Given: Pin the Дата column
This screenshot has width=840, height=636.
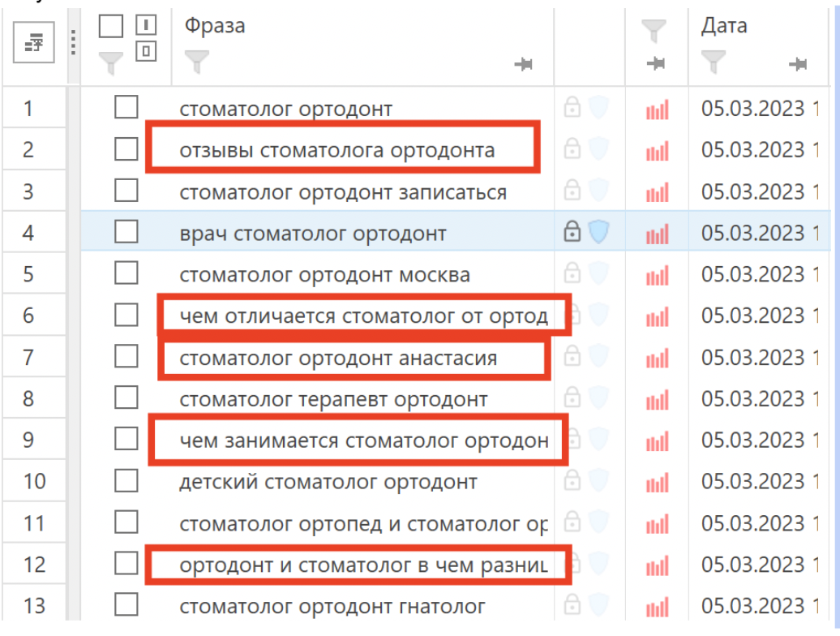Looking at the screenshot, I should pos(798,64).
